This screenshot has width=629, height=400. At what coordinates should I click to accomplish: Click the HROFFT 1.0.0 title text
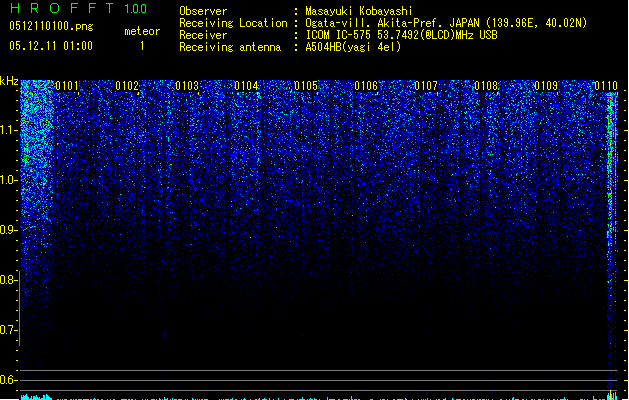click(79, 8)
